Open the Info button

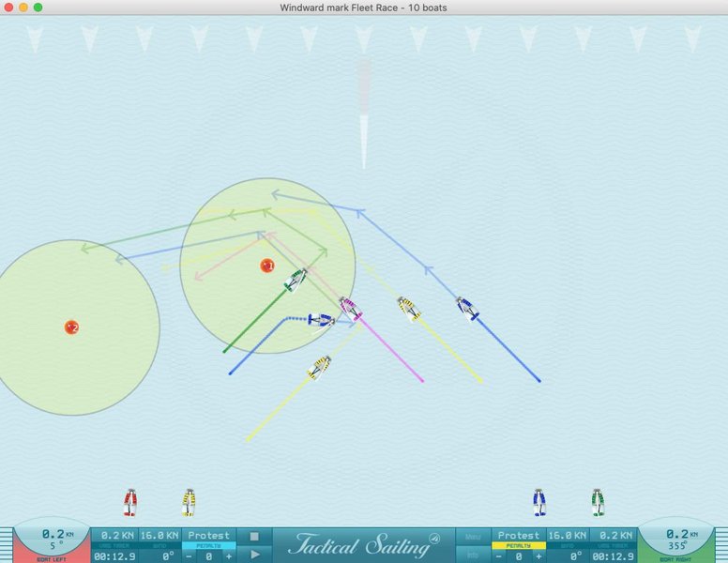[x=472, y=555]
